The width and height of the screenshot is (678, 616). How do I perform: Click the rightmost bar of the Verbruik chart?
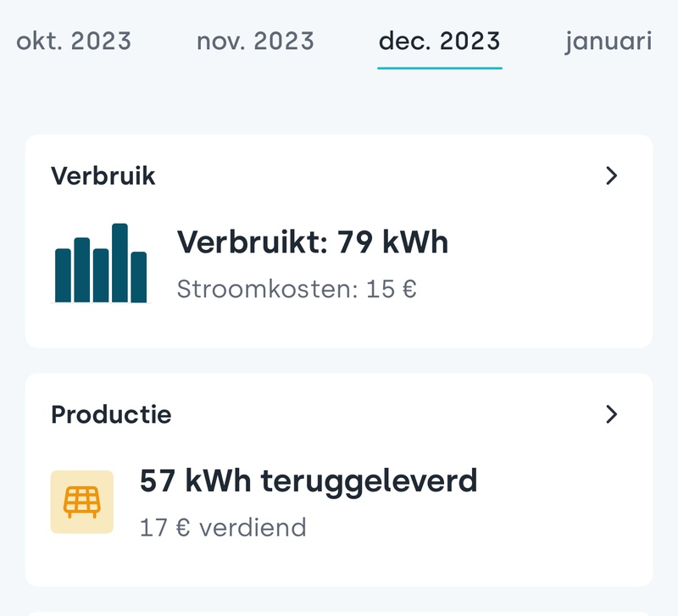(139, 277)
